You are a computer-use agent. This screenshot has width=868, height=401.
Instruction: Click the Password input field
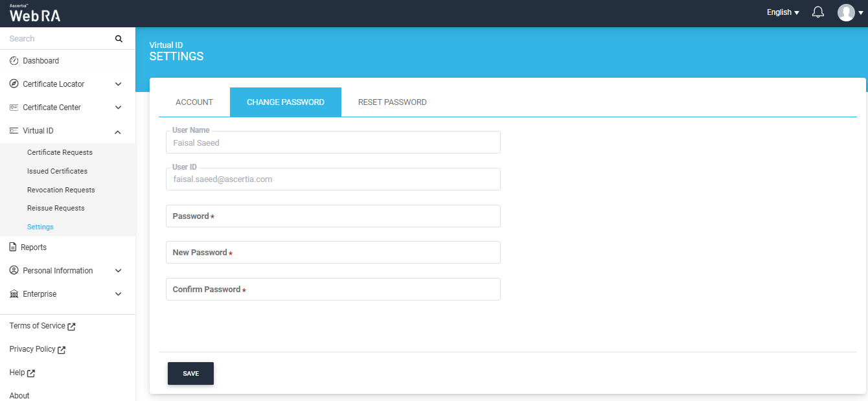tap(333, 216)
